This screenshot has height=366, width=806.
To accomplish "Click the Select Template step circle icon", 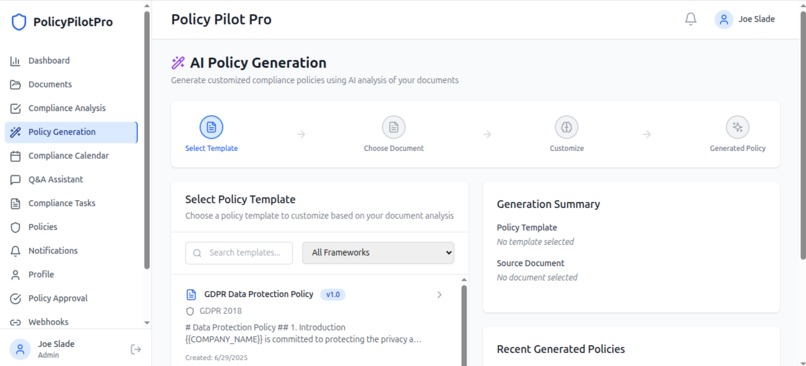I will [211, 127].
